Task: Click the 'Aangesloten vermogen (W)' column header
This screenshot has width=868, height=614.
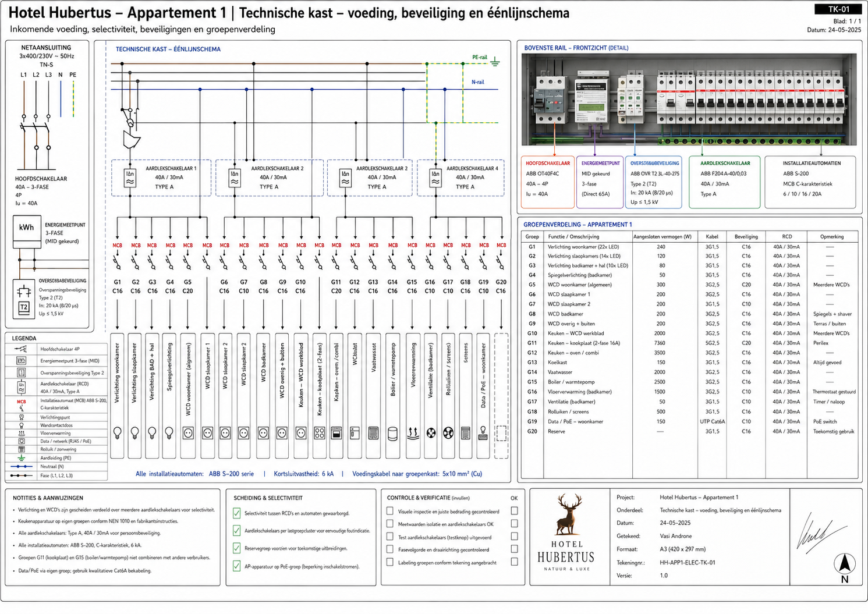Action: tap(662, 236)
